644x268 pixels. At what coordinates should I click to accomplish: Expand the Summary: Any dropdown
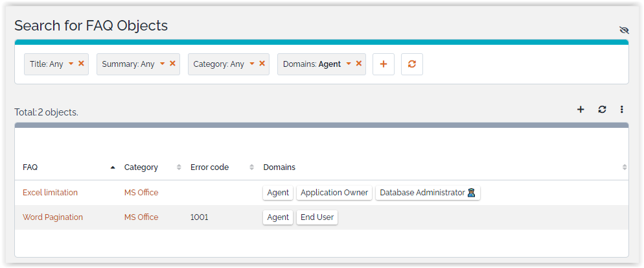(163, 64)
